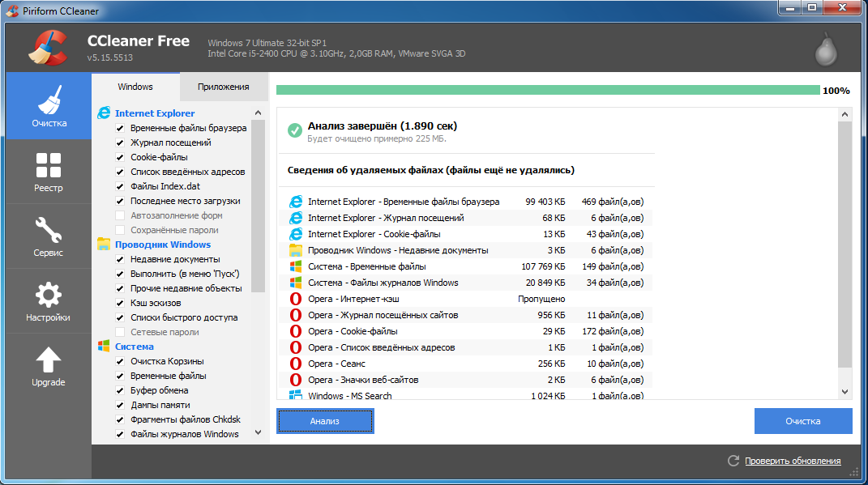Viewport: 868px width, 485px height.
Task: Enable Автозаполнение форм checkbox
Action: point(120,215)
